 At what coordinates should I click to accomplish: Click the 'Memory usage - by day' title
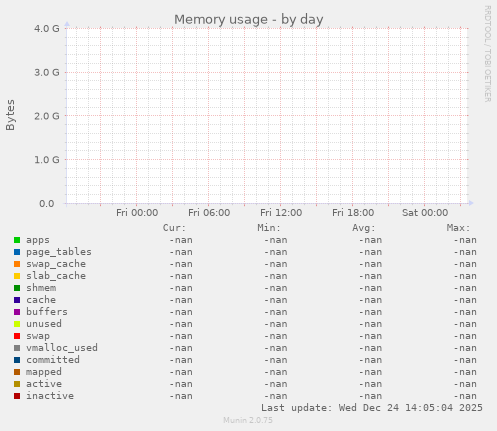(249, 20)
